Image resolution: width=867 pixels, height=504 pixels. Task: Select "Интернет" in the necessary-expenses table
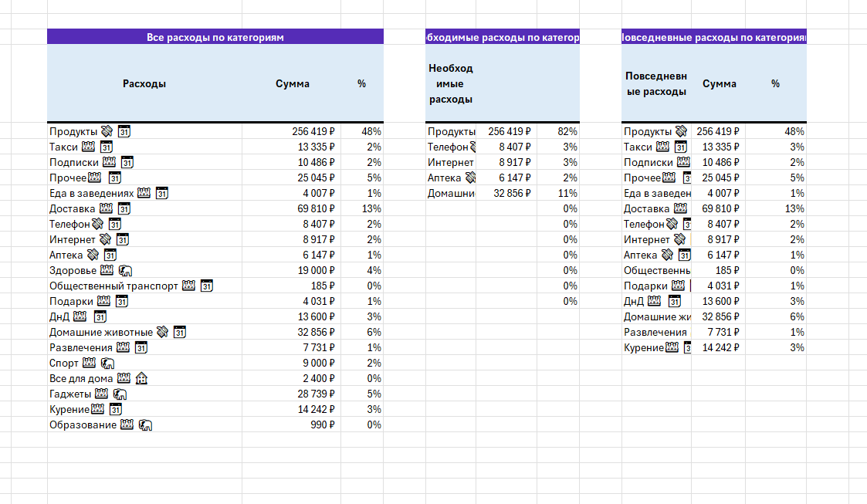451,162
